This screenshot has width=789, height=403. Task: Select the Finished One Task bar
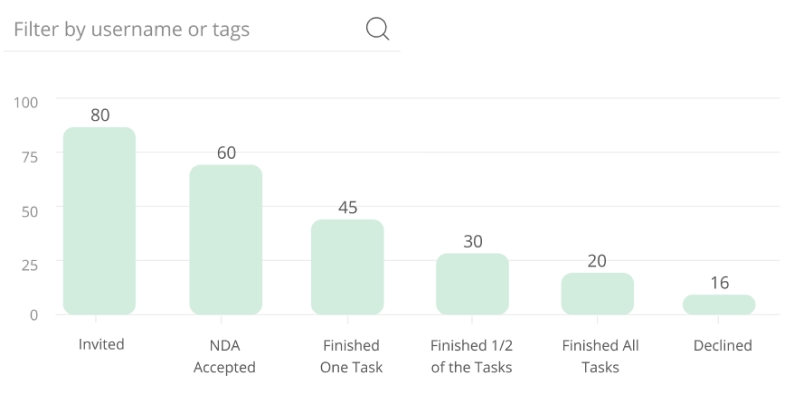click(x=348, y=267)
